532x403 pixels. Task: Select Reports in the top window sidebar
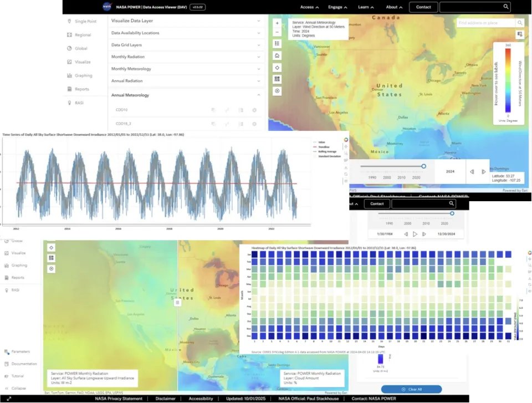(x=78, y=89)
